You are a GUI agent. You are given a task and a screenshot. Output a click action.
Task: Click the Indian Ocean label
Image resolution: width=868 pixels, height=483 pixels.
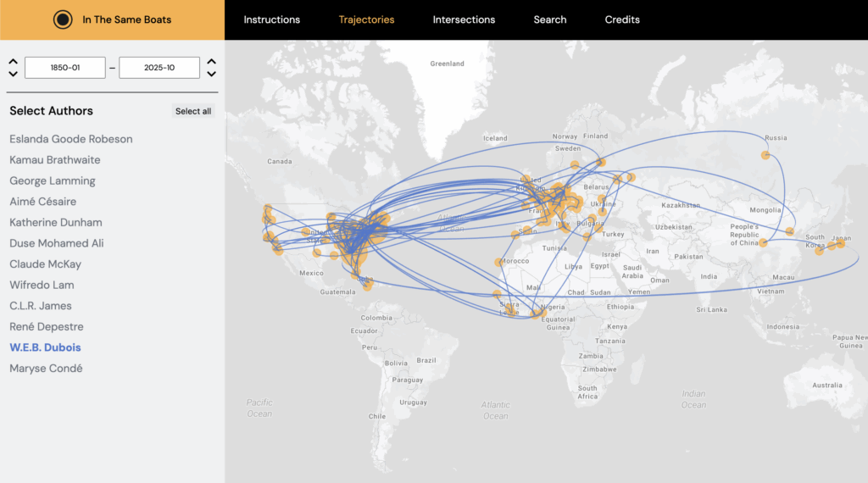693,399
